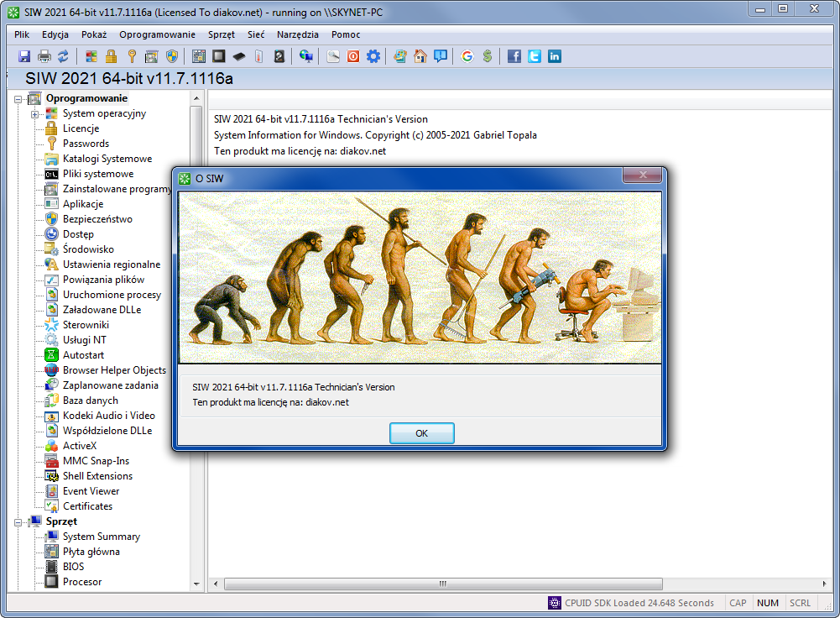Click the shield Security toolbar icon
Viewport: 840px width, 618px height.
coord(172,56)
